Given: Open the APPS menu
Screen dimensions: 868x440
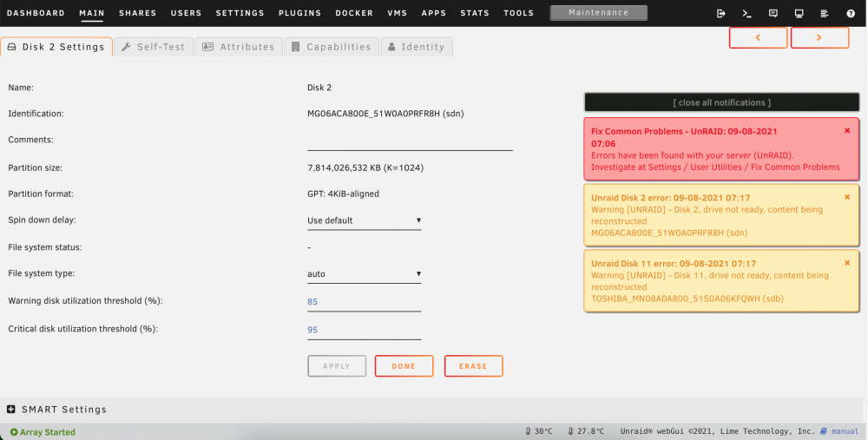Looking at the screenshot, I should 434,13.
